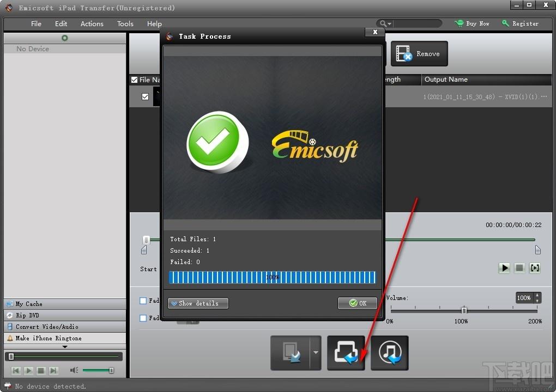This screenshot has height=392, width=556.
Task: Open the output name ellipsis button
Action: pos(544,96)
